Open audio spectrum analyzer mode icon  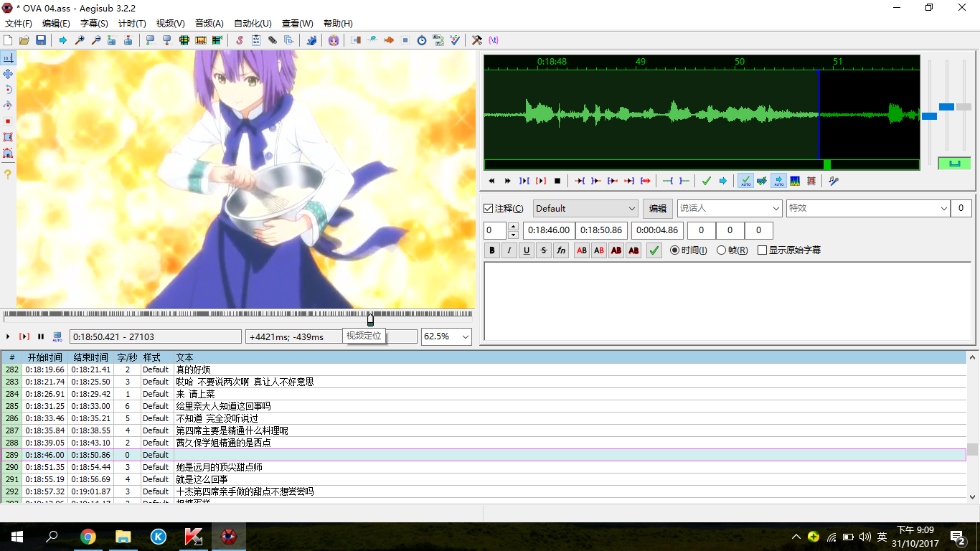795,181
